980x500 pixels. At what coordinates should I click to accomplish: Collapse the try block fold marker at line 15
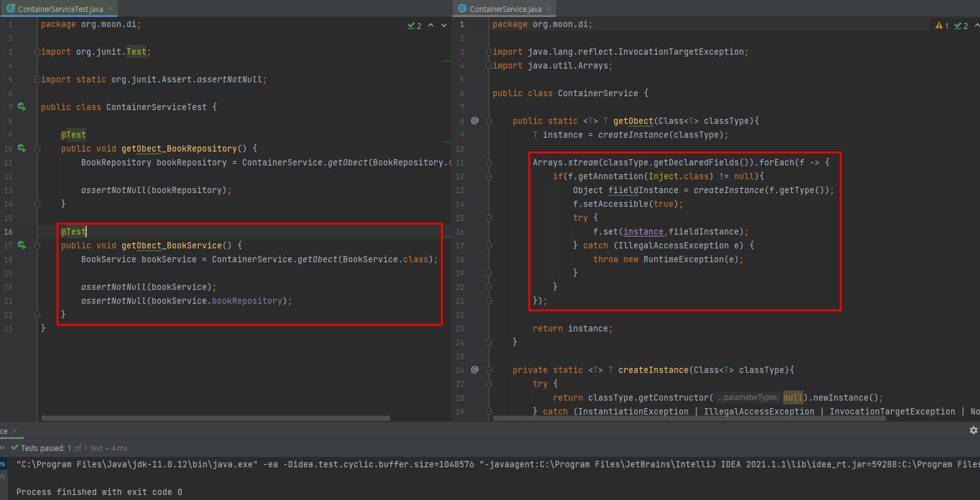coord(489,218)
